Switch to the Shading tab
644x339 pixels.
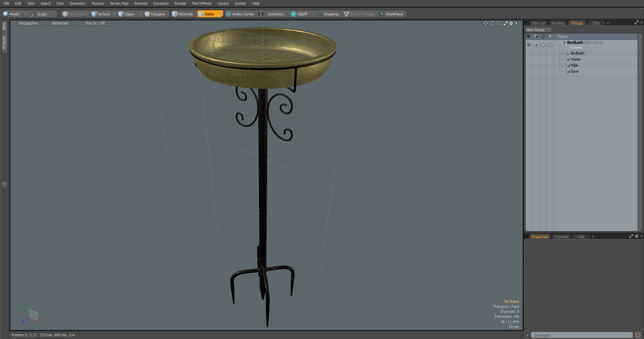[x=558, y=23]
